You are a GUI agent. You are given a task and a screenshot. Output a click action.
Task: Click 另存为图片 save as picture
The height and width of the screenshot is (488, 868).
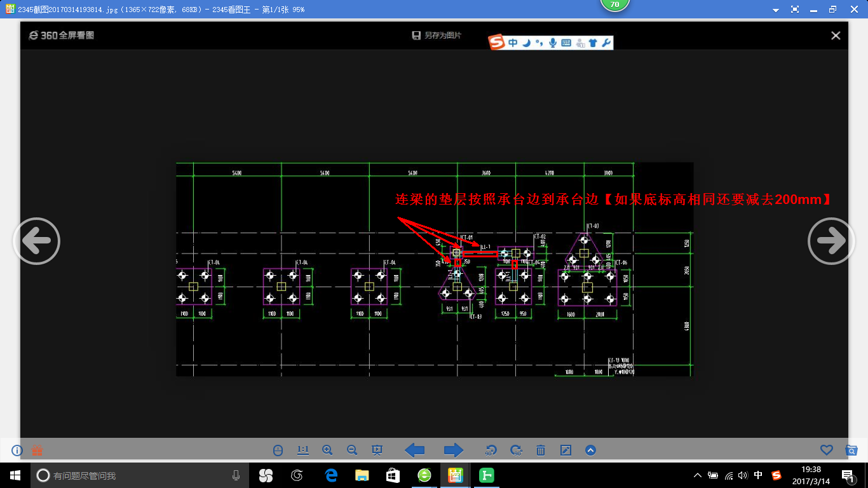point(437,36)
